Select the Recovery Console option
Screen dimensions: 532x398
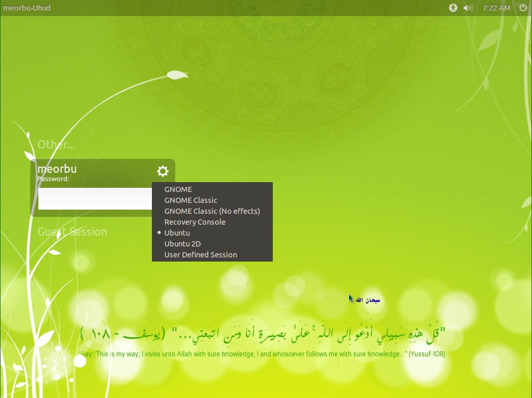click(x=194, y=222)
